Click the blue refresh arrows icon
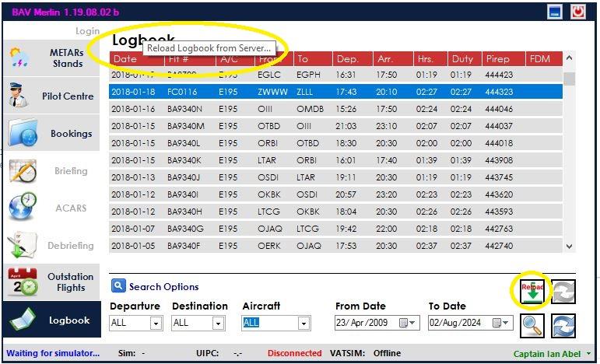The height and width of the screenshot is (364, 600). coord(563,326)
